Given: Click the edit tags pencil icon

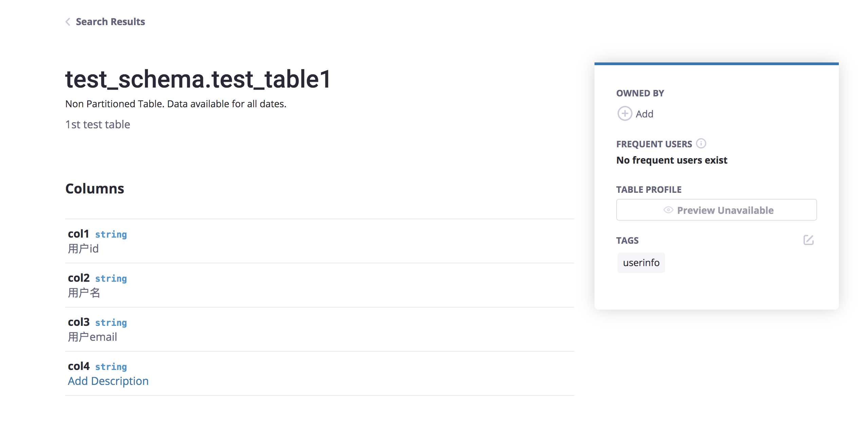Looking at the screenshot, I should (809, 240).
